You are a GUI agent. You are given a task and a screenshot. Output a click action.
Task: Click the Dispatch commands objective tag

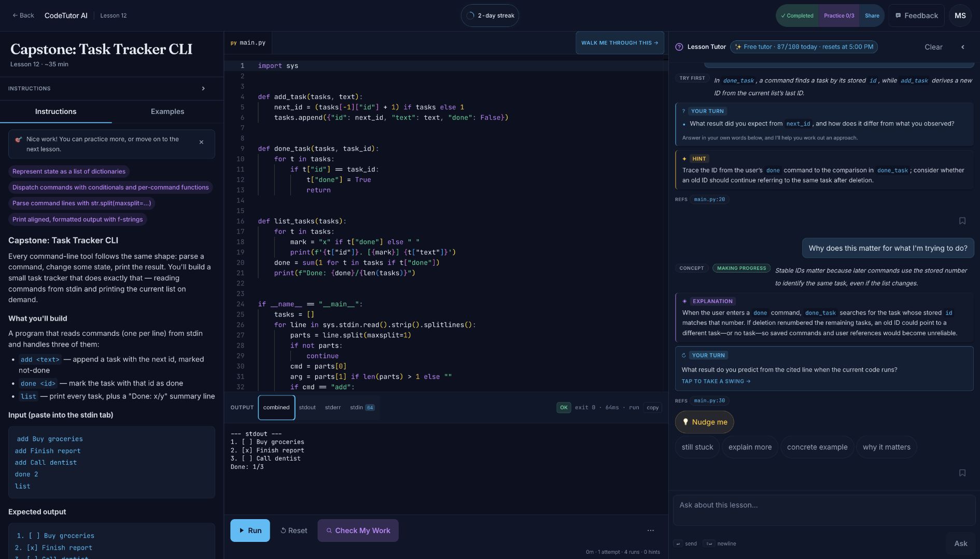[110, 188]
